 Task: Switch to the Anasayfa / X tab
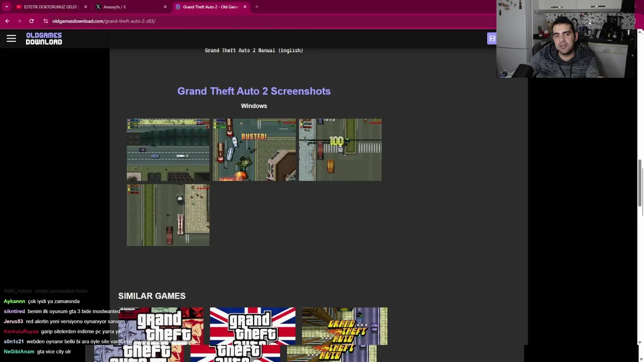pyautogui.click(x=132, y=7)
